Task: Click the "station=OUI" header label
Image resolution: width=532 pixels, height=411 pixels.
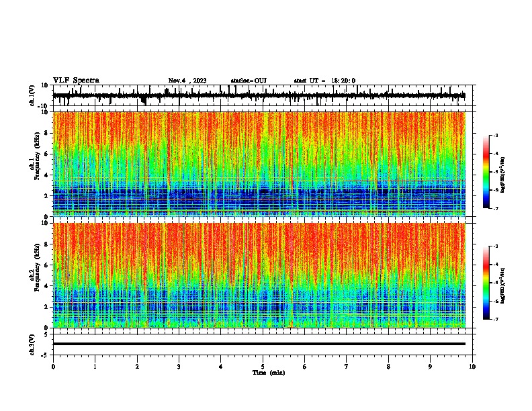Action: pos(249,81)
